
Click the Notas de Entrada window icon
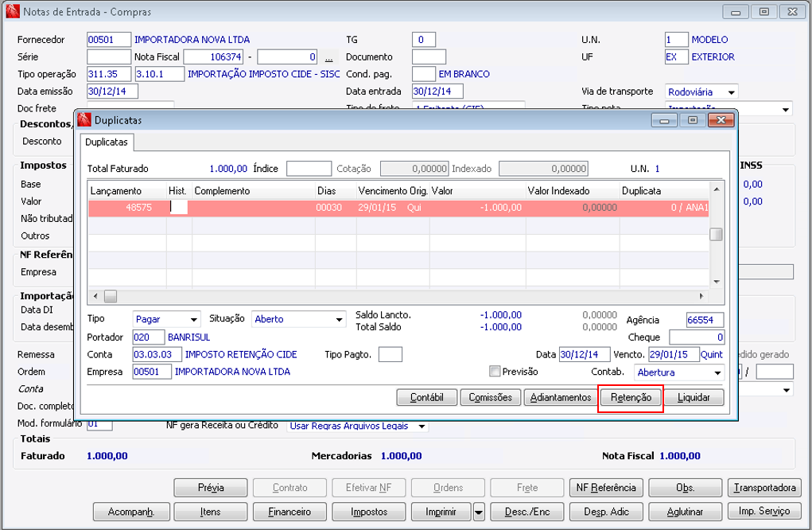[13, 12]
